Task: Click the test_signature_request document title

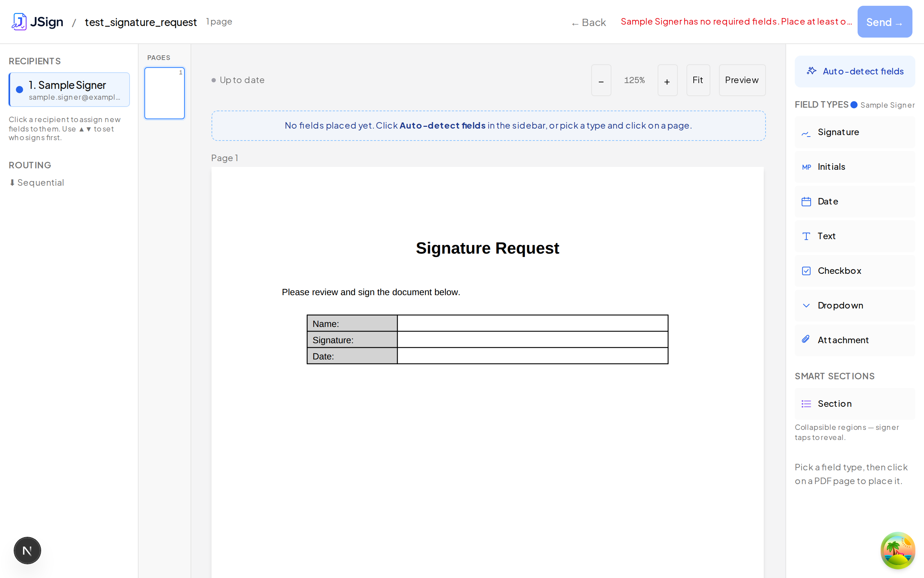Action: (x=140, y=22)
